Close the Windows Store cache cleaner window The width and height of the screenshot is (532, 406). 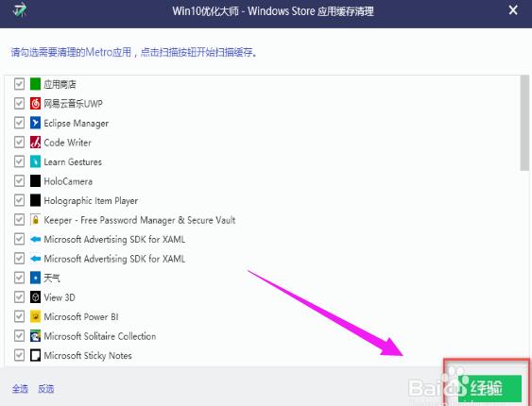click(x=513, y=10)
